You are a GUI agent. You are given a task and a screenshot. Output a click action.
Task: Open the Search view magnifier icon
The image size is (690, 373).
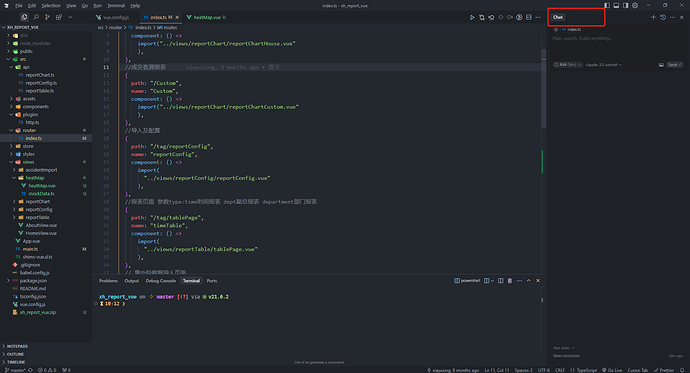[x=36, y=17]
